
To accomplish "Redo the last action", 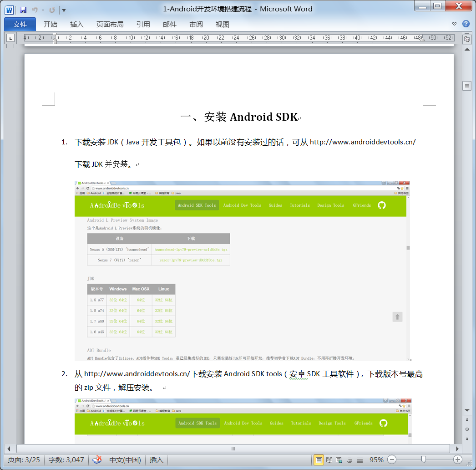I will pyautogui.click(x=52, y=10).
